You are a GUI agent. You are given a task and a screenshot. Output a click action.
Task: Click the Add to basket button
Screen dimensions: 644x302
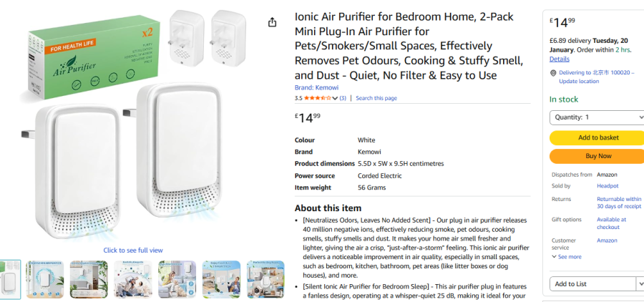597,137
